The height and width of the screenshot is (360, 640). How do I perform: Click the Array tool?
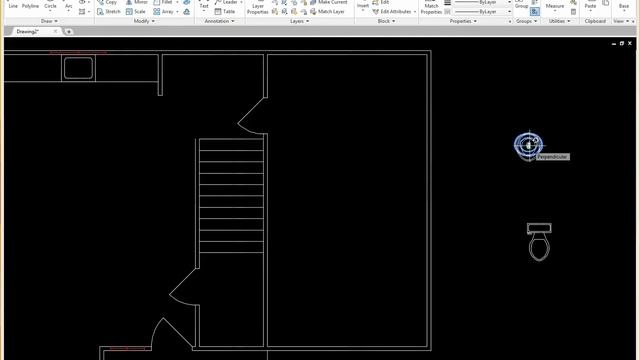click(x=163, y=11)
